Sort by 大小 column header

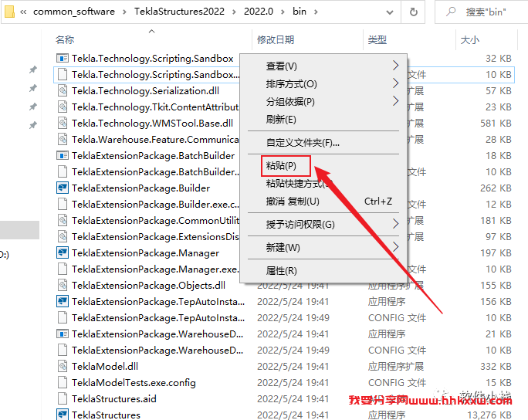pyautogui.click(x=470, y=39)
